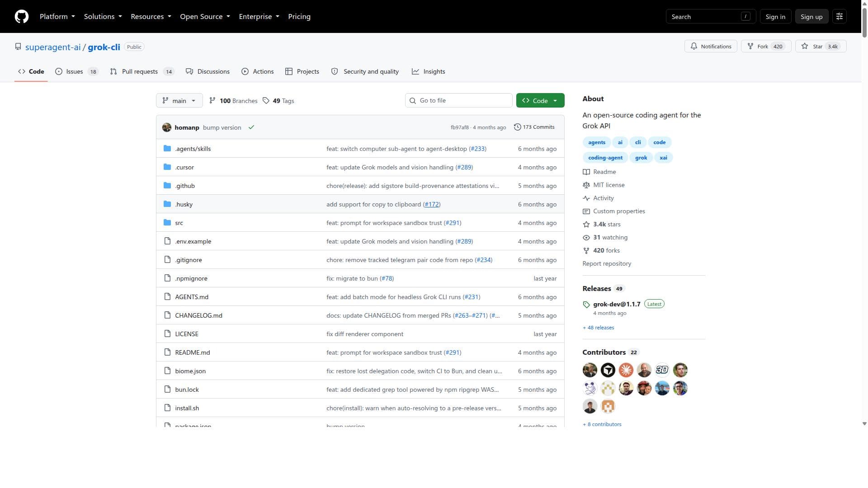The width and height of the screenshot is (868, 488).
Task: Open the biome.json file
Action: tap(190, 371)
